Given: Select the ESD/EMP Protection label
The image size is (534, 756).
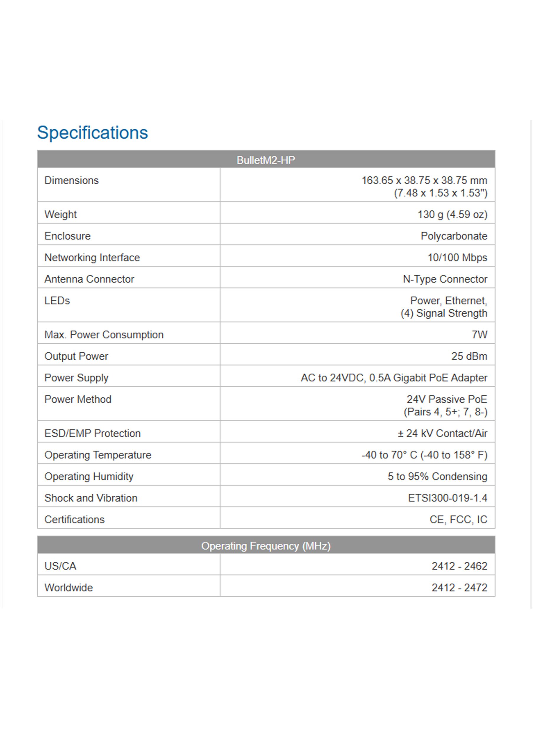Looking at the screenshot, I should [92, 434].
